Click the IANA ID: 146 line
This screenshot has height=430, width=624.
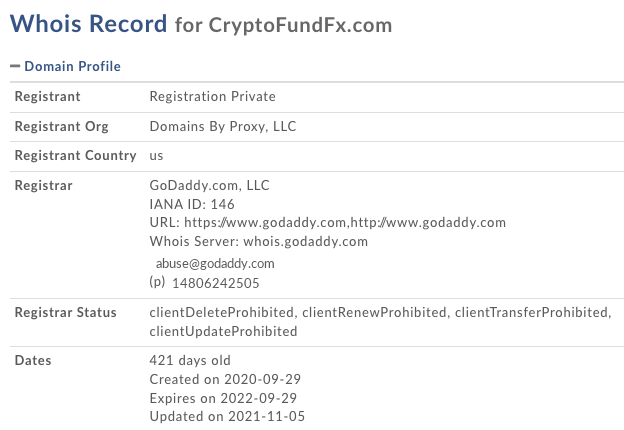click(x=192, y=204)
